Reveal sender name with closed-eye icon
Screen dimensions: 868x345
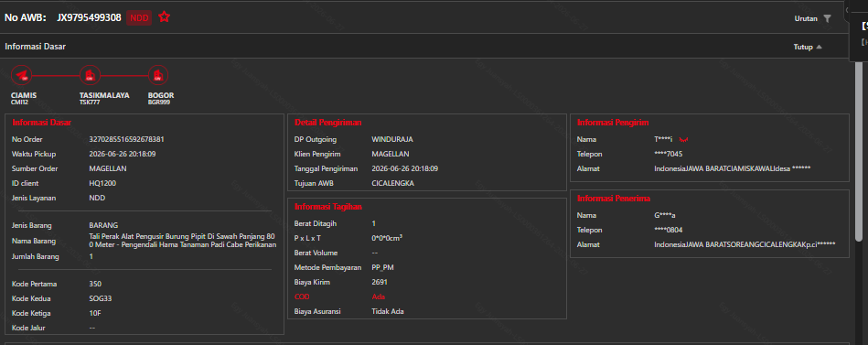pyautogui.click(x=683, y=139)
